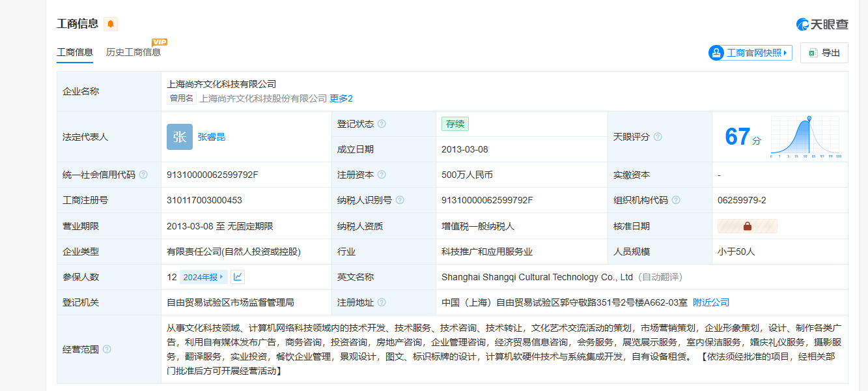Click the 存续 status tag
The width and height of the screenshot is (868, 391).
pyautogui.click(x=455, y=124)
